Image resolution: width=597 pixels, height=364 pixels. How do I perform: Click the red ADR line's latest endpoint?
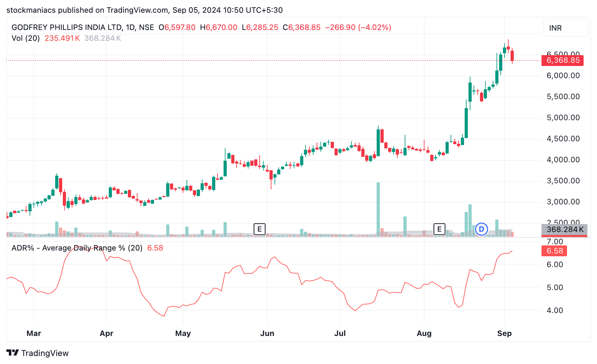point(512,251)
